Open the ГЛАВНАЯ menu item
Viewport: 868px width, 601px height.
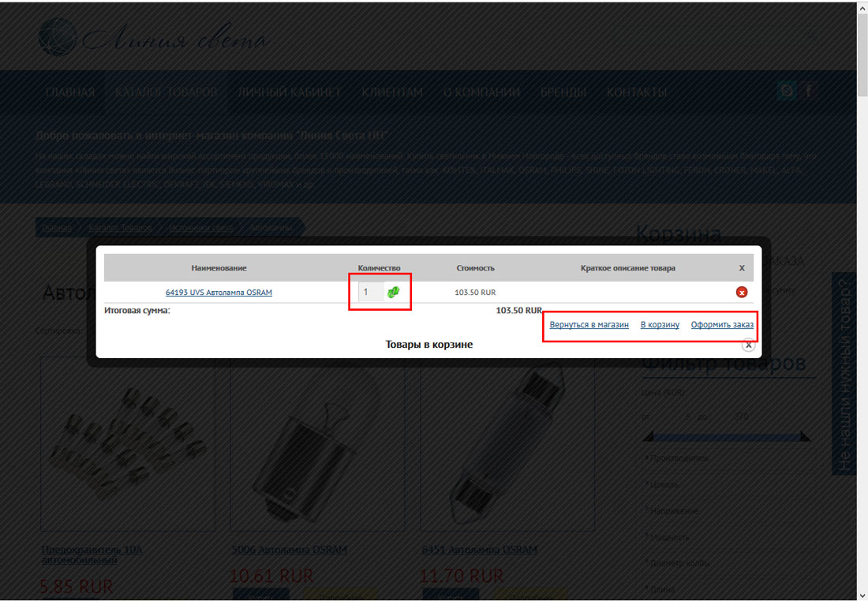(70, 92)
